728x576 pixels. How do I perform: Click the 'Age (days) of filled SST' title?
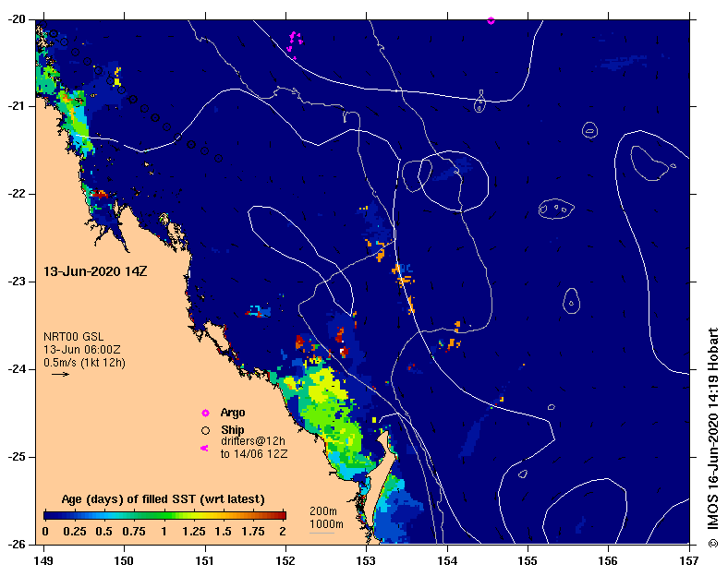click(x=163, y=499)
